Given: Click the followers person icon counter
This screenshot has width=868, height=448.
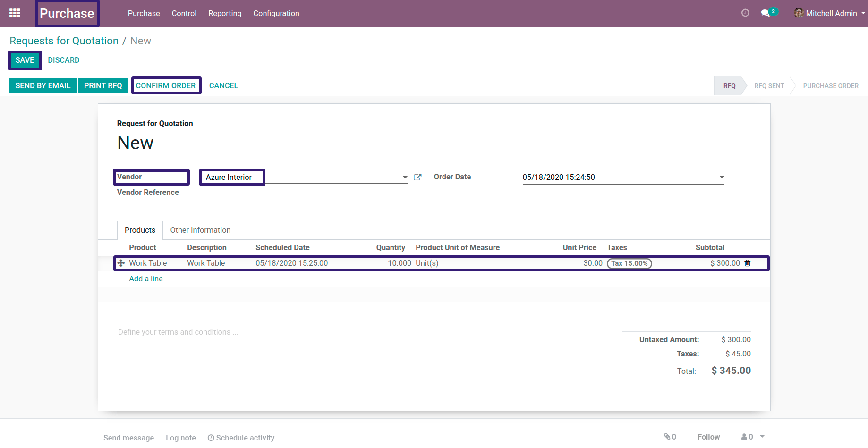Looking at the screenshot, I should (x=747, y=437).
